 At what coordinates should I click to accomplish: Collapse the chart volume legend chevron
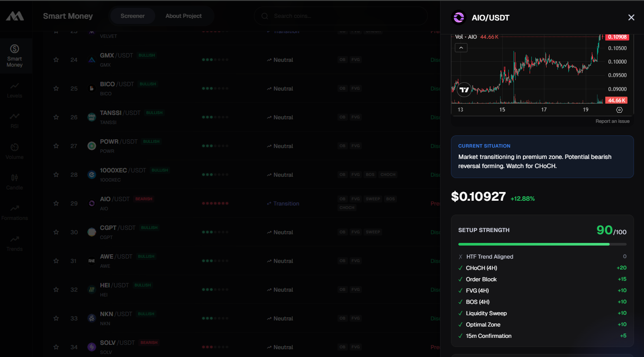tap(461, 47)
